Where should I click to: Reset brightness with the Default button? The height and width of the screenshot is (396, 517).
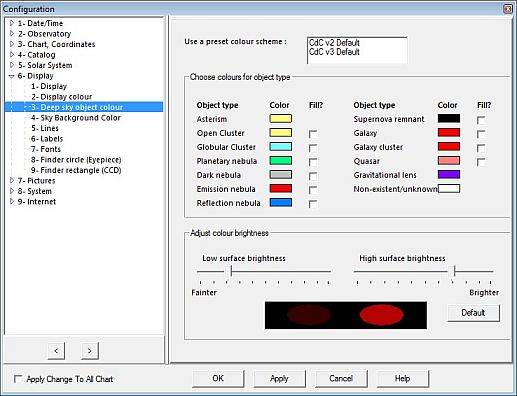473,313
